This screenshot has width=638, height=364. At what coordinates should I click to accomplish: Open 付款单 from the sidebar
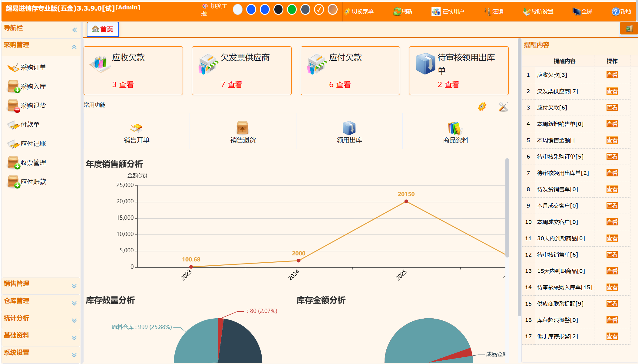24,125
